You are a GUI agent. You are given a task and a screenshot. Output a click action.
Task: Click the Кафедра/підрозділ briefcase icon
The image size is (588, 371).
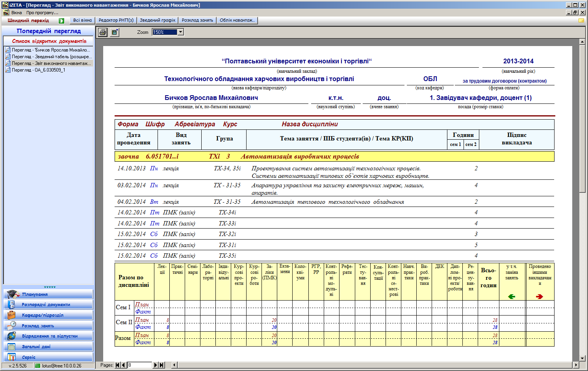11,315
